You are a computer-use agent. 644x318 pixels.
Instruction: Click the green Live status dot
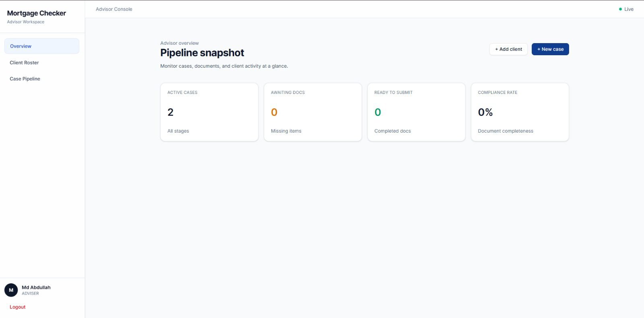point(620,9)
